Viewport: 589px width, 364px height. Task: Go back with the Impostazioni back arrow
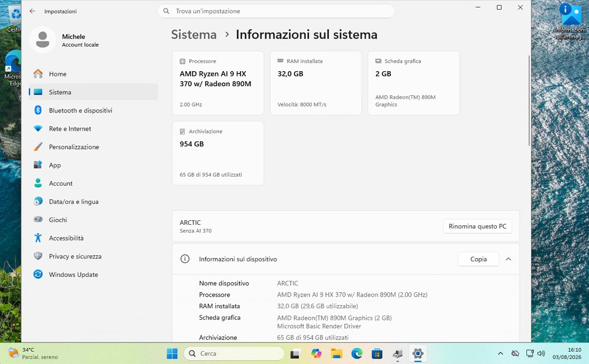tap(32, 11)
